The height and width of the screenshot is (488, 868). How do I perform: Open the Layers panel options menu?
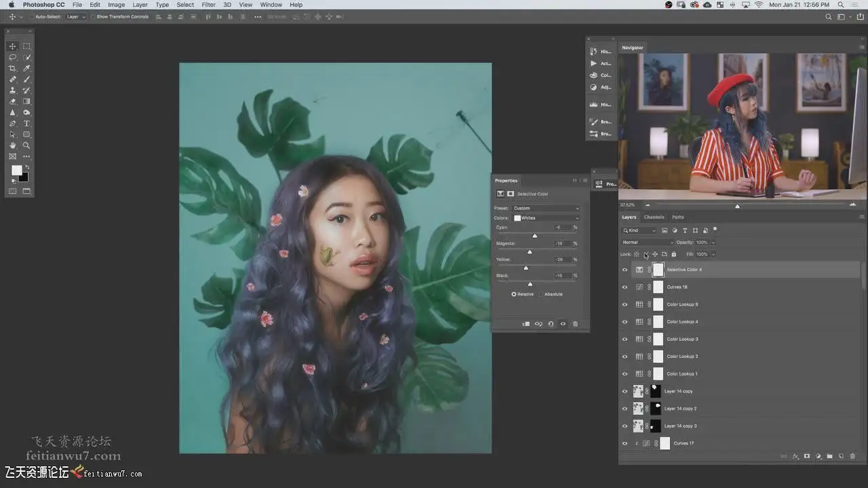click(862, 217)
